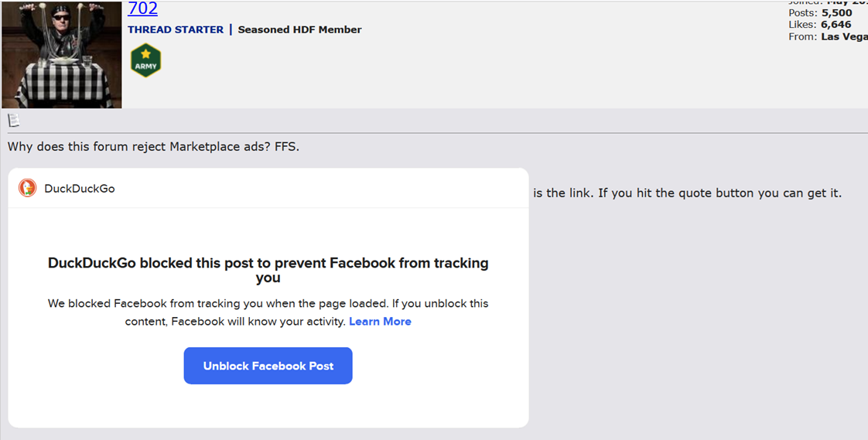Click the 'Why does this forum reject' post text
The height and width of the screenshot is (440, 868).
pos(153,147)
